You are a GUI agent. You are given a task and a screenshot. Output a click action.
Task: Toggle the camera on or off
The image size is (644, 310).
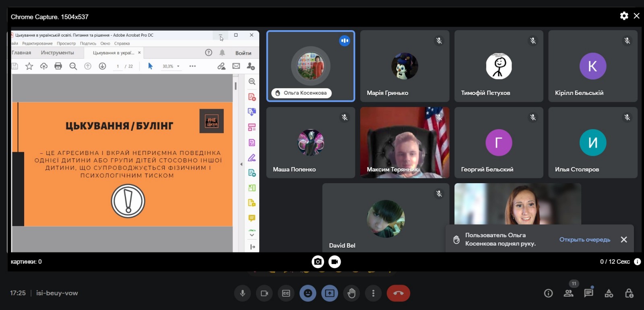tap(264, 293)
